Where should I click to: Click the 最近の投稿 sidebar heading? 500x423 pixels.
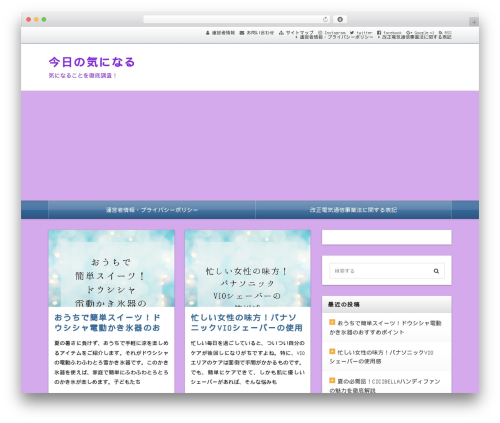click(344, 304)
